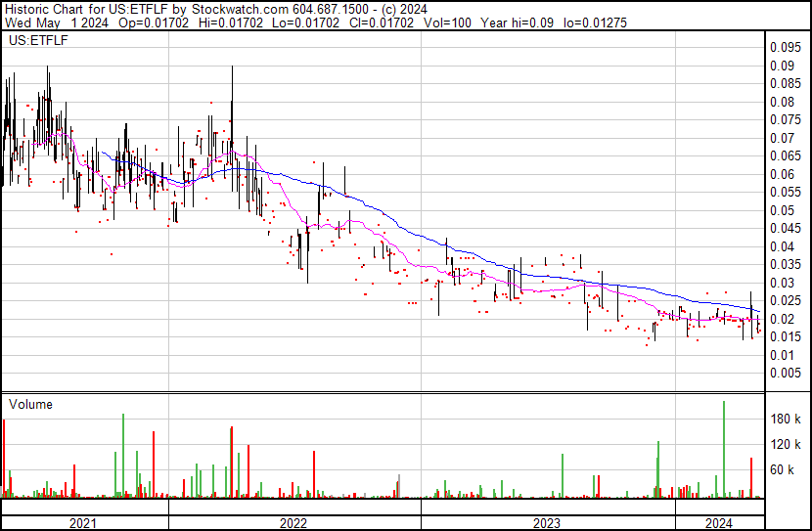Select the 2023 year label on timeline

[x=546, y=523]
